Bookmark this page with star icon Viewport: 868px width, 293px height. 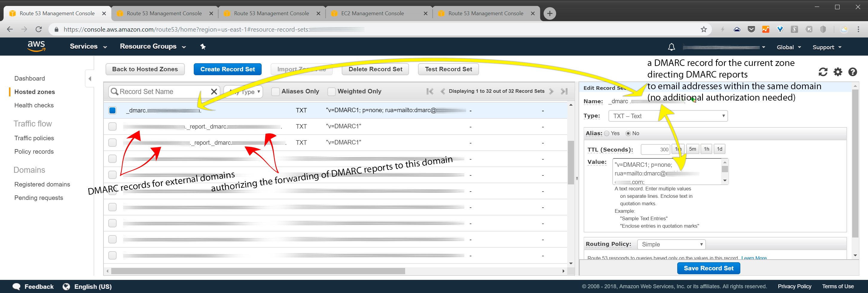click(704, 29)
